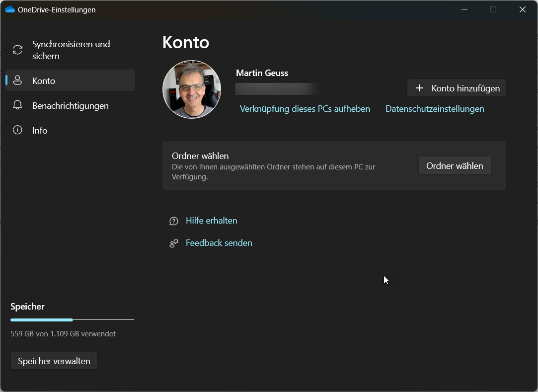The image size is (538, 392).
Task: Switch to the Benachrichtigungen page
Action: coord(70,105)
